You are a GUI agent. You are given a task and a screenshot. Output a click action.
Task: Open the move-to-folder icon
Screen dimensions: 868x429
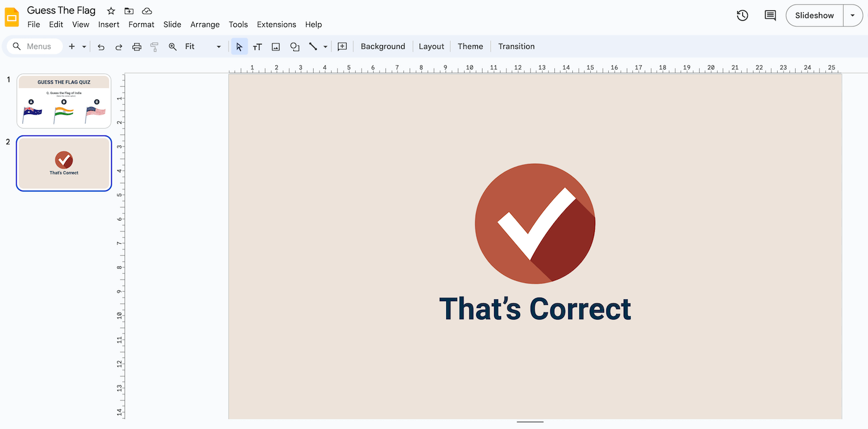click(x=129, y=11)
